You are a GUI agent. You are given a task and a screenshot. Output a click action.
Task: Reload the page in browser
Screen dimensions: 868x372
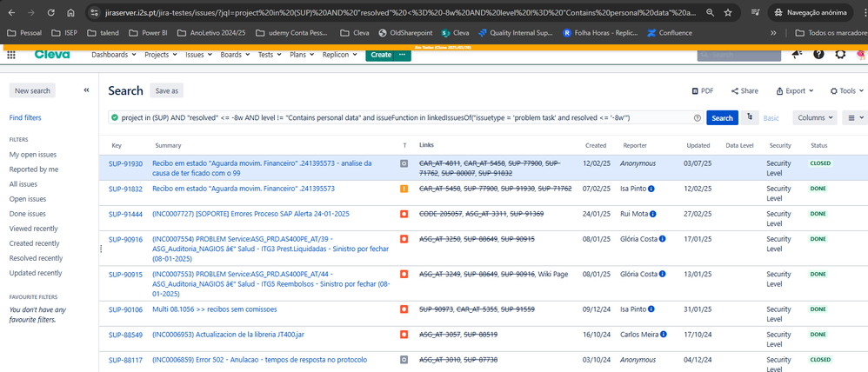51,12
